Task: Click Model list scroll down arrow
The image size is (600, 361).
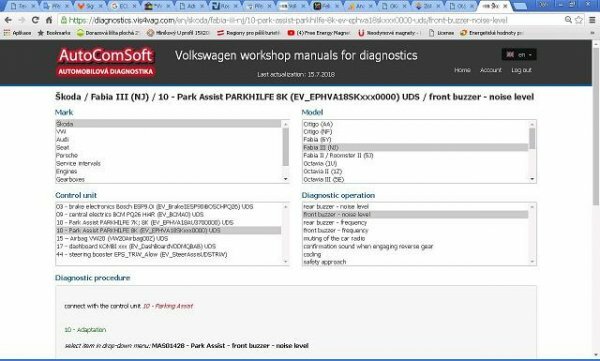Action: (532, 179)
